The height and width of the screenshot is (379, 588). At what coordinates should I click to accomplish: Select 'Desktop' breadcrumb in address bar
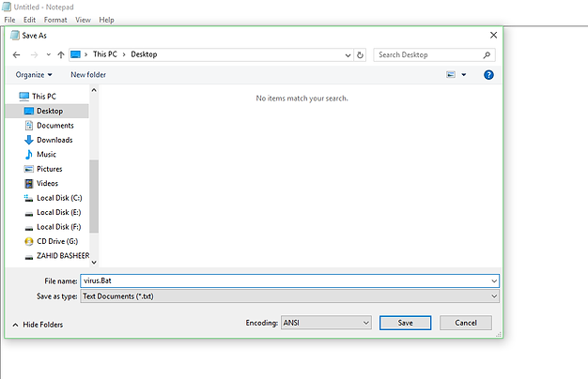(144, 54)
